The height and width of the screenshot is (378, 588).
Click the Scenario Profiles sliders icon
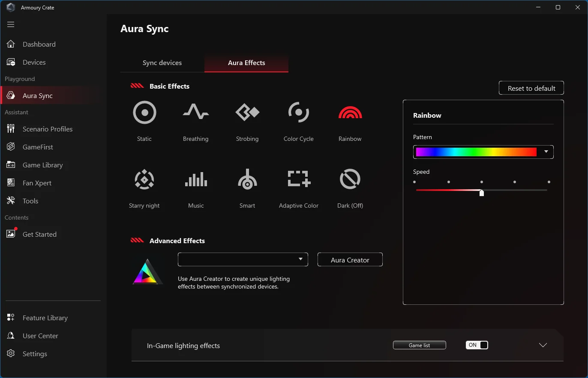(11, 129)
